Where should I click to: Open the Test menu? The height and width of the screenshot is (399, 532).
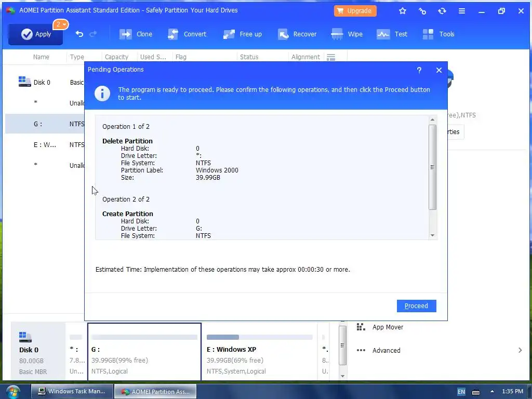pyautogui.click(x=392, y=34)
